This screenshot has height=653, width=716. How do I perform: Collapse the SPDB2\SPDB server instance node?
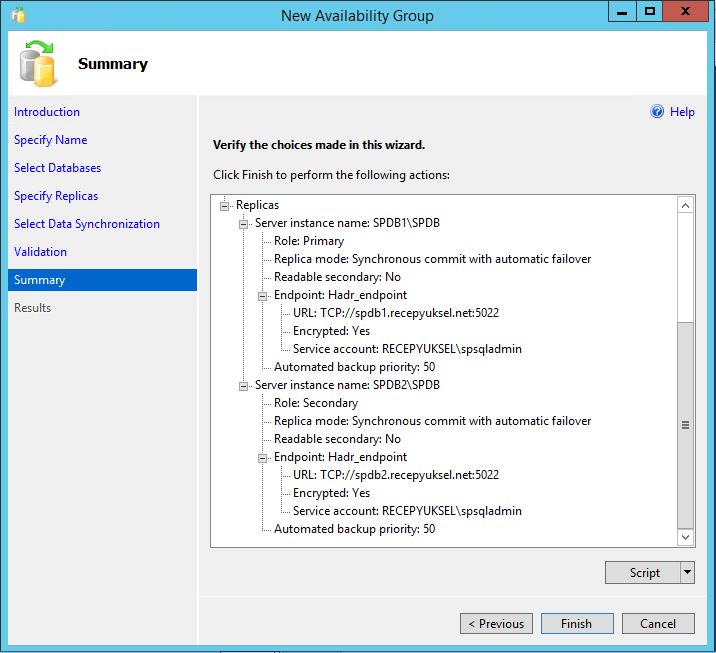tap(243, 386)
